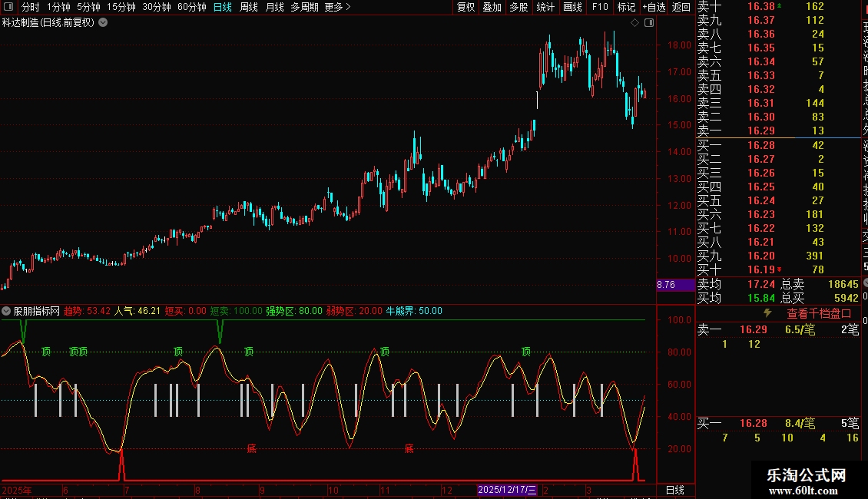Open the 科达制造 chart title dropdown arrow

coord(103,23)
